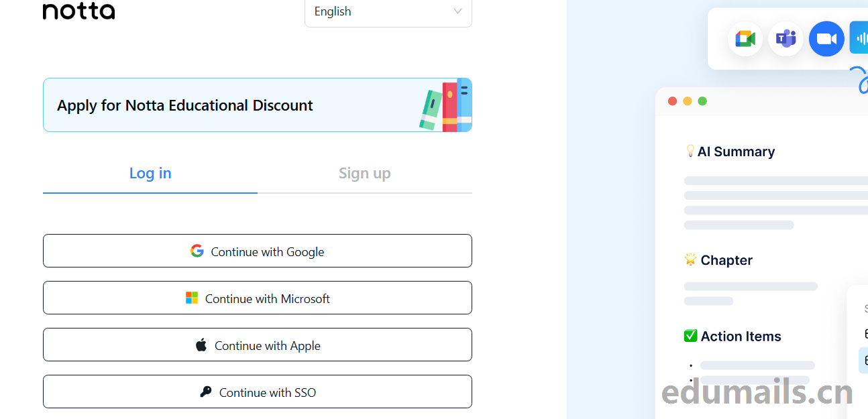The height and width of the screenshot is (419, 868).
Task: Expand language list via chevron arrow
Action: (x=457, y=11)
